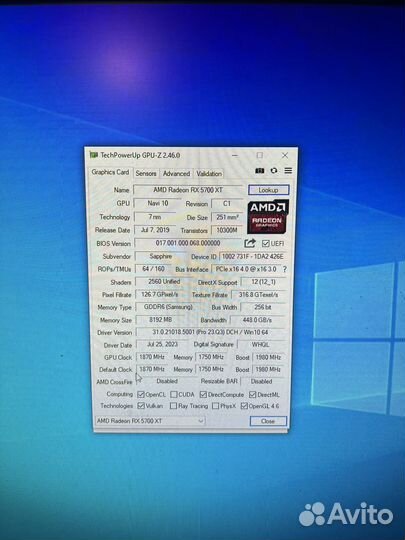Open the Advanced tab
This screenshot has height=540, width=405.
point(176,174)
